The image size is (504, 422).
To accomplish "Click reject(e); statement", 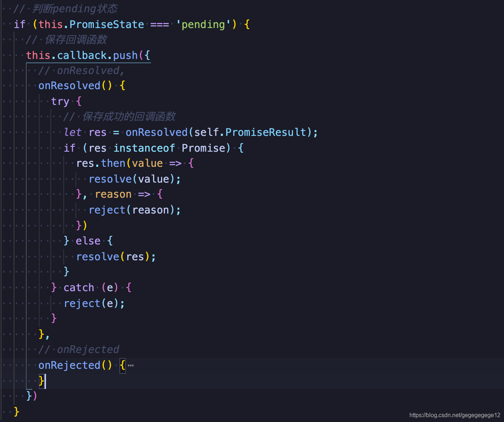I will pos(94,303).
